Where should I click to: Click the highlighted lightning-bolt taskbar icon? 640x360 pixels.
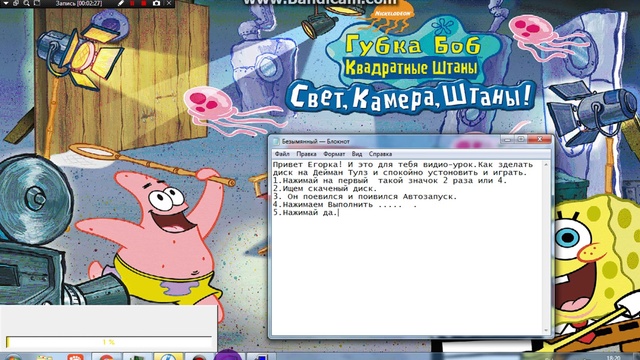(x=168, y=357)
